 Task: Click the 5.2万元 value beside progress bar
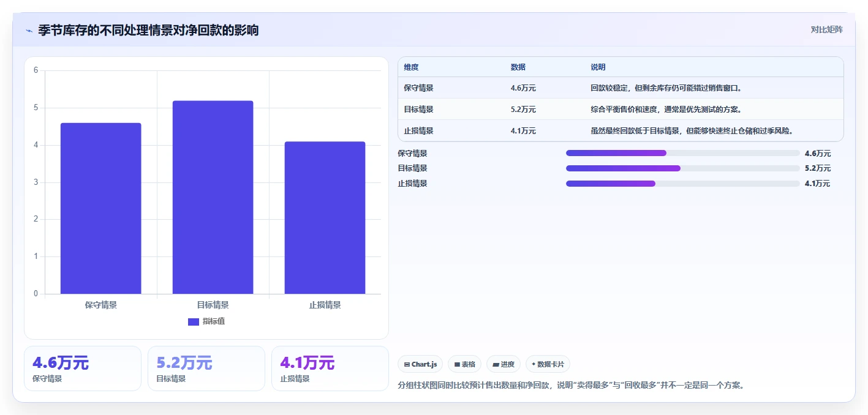[x=818, y=168]
